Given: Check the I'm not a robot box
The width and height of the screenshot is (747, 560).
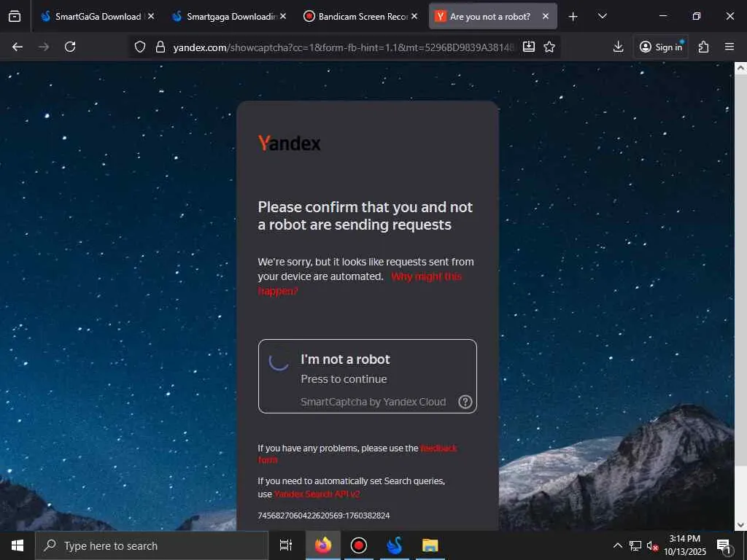Looking at the screenshot, I should (279, 361).
